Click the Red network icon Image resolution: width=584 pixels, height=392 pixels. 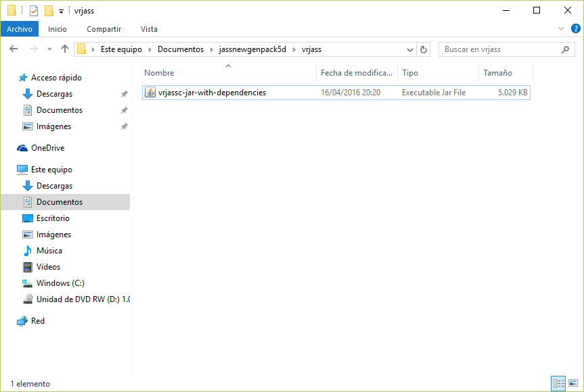[x=22, y=321]
